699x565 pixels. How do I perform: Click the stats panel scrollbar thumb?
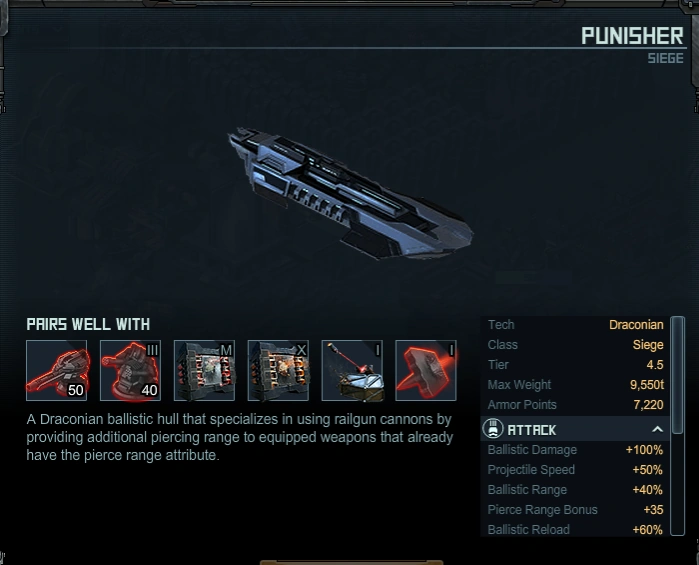pos(678,375)
